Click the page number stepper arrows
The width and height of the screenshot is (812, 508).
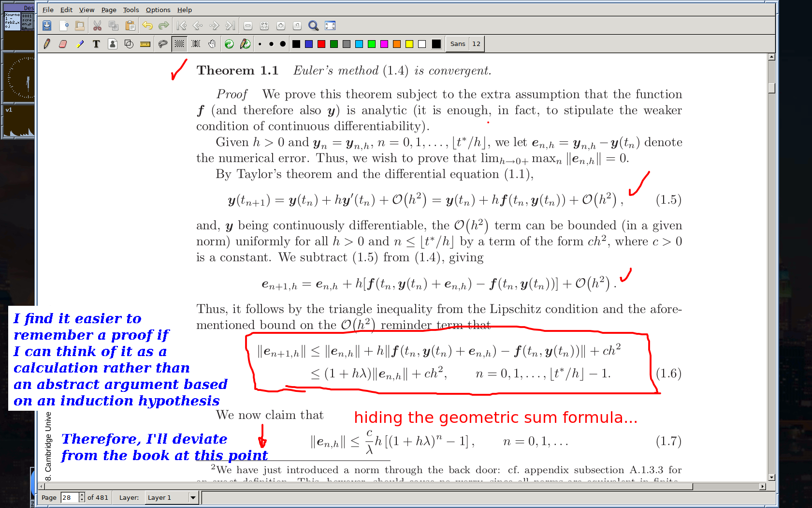point(82,497)
